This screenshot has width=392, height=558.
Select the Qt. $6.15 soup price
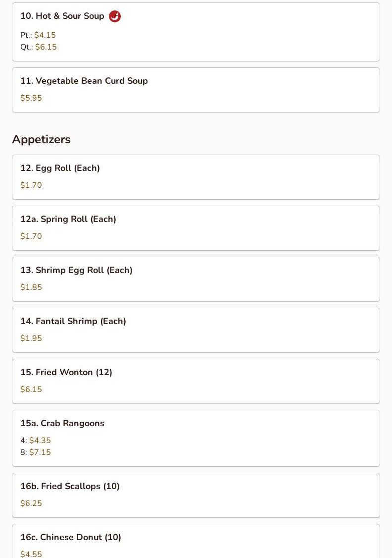point(39,47)
